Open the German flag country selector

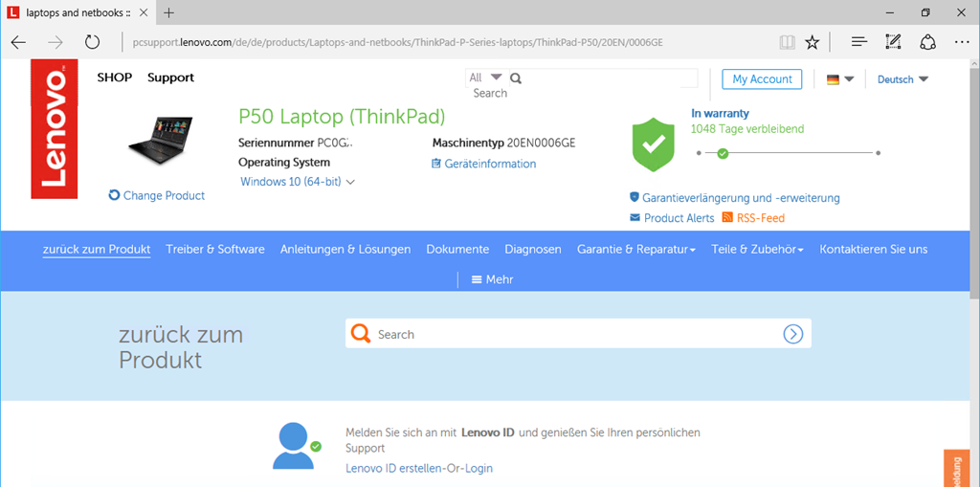(x=839, y=79)
